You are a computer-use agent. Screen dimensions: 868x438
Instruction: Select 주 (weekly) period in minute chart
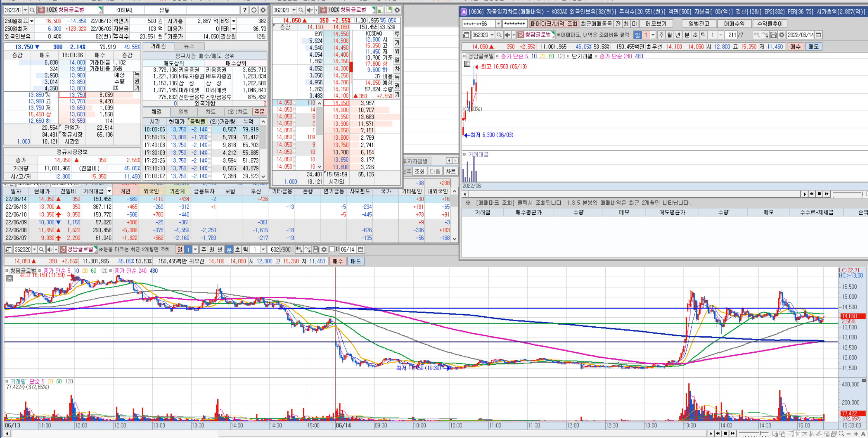204,250
